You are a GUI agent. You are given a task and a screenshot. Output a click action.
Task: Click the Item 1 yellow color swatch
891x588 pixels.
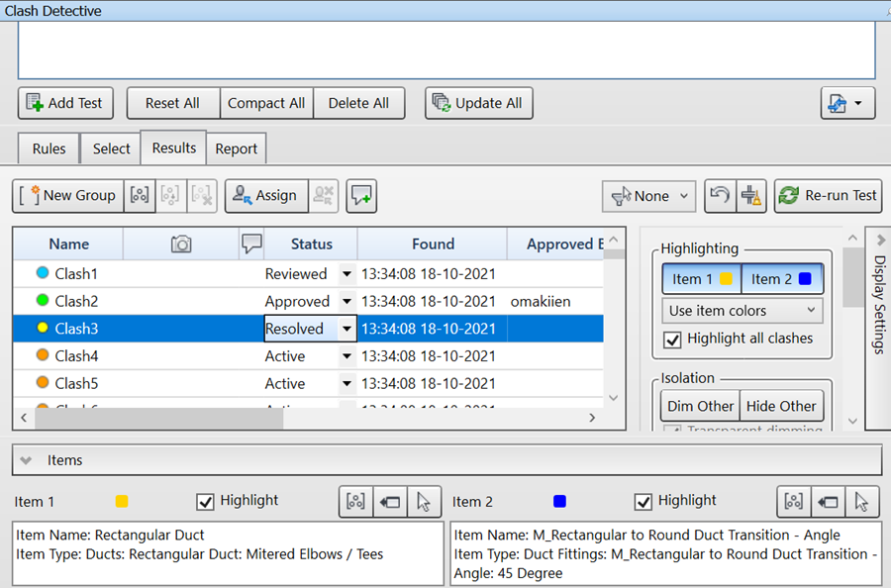click(x=122, y=501)
